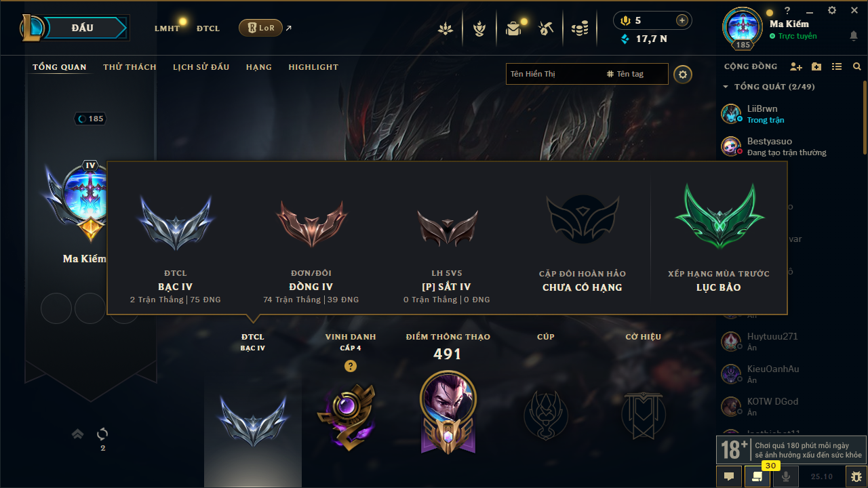Click the add friend icon
Viewport: 868px width, 488px height.
[x=796, y=66]
